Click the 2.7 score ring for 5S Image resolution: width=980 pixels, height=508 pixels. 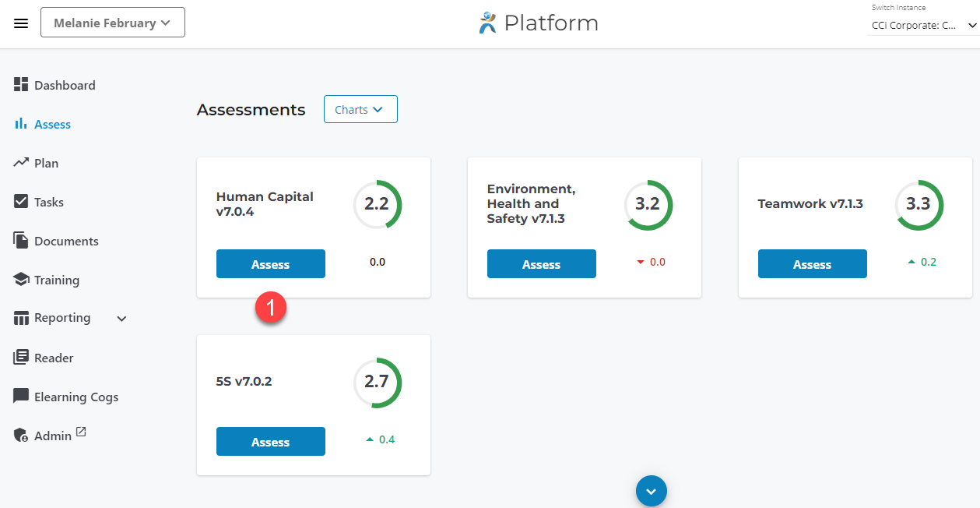pos(378,383)
